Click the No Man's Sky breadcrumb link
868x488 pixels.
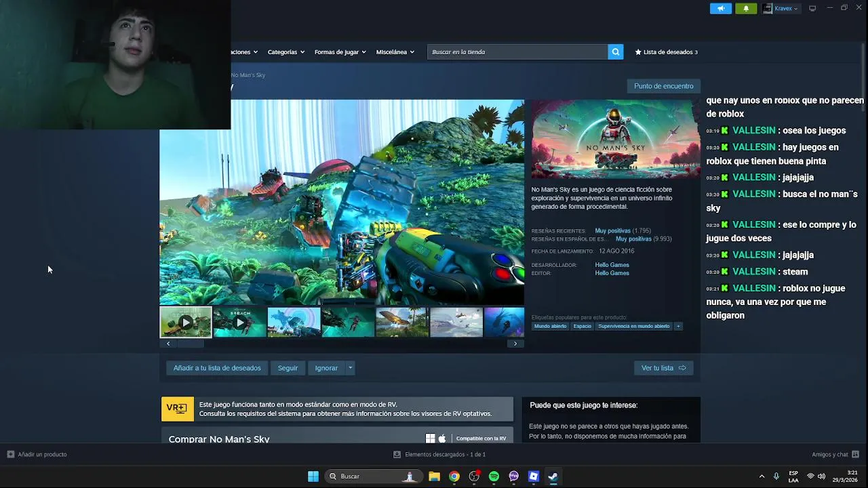click(x=248, y=75)
